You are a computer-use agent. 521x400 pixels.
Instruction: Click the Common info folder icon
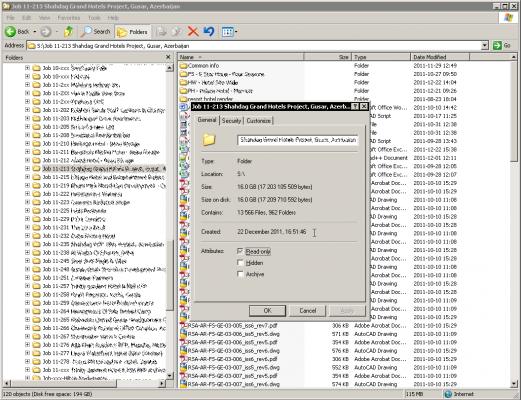183,66
